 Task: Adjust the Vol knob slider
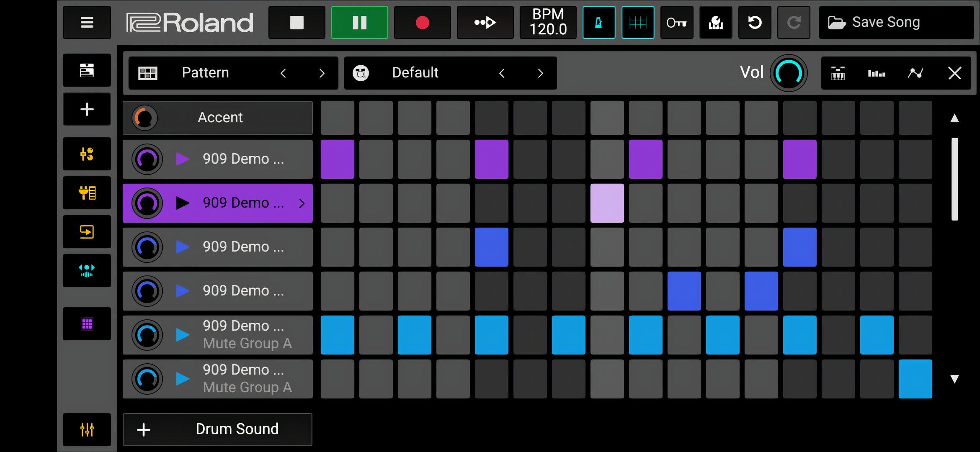789,72
